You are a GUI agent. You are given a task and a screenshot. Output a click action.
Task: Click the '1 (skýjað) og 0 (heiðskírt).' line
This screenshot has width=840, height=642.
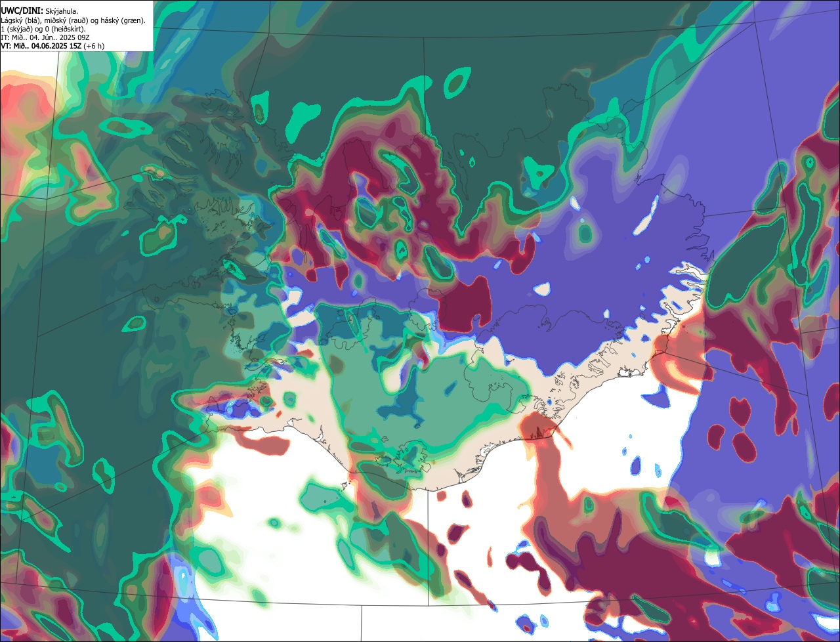point(43,29)
